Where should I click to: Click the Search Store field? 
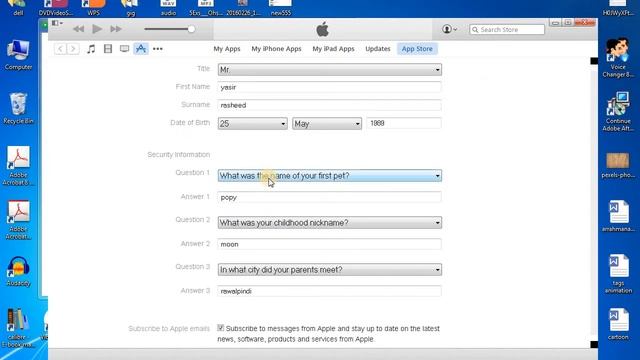pyautogui.click(x=507, y=30)
